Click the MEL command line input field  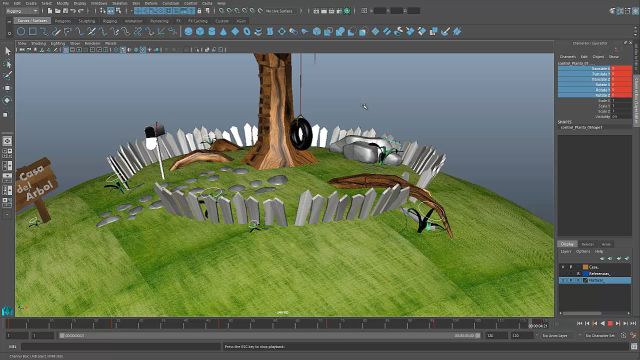tap(120, 347)
